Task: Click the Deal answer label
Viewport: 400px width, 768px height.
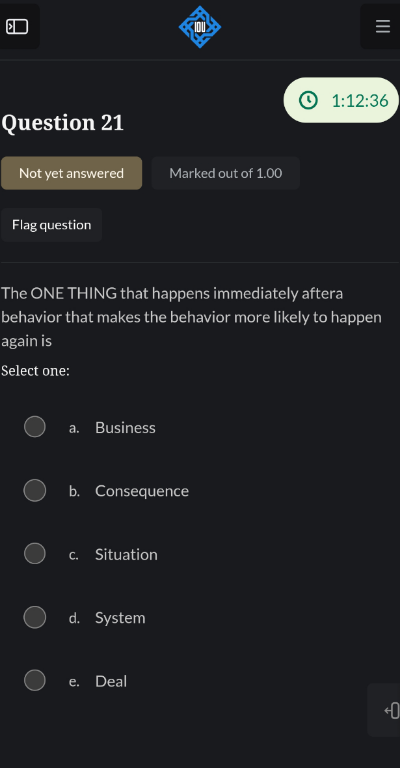Action: [111, 681]
